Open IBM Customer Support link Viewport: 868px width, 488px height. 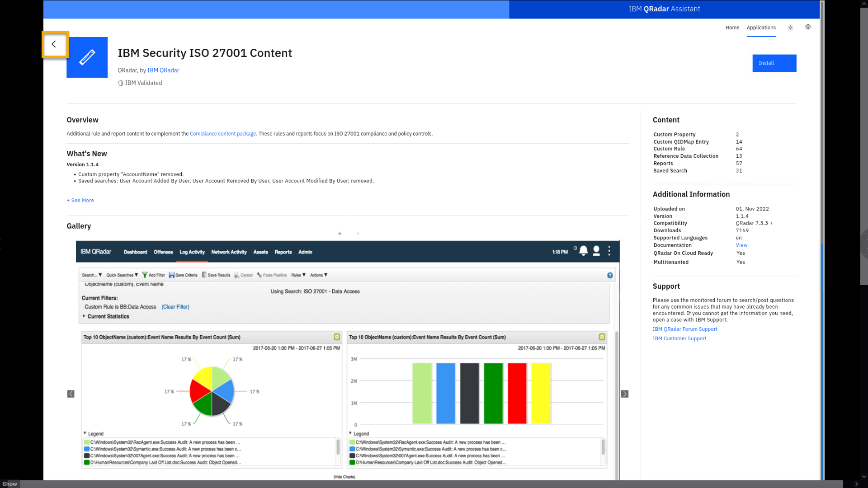679,338
